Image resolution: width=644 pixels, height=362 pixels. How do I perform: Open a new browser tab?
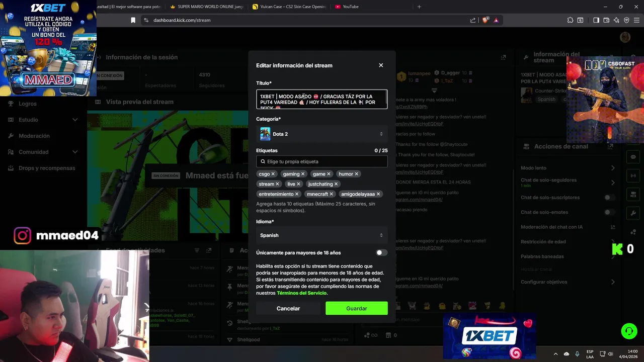pos(419,7)
